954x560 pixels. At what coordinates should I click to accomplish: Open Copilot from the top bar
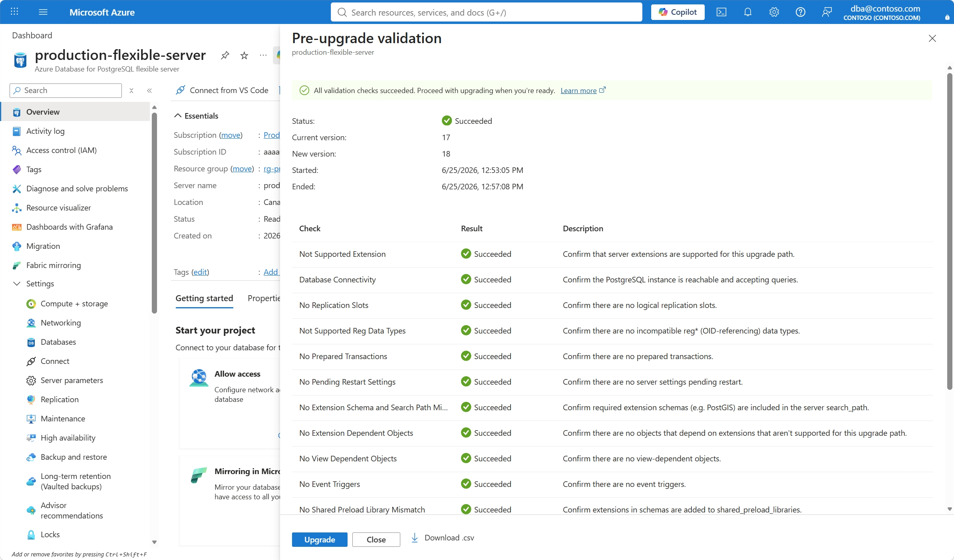[x=678, y=12]
